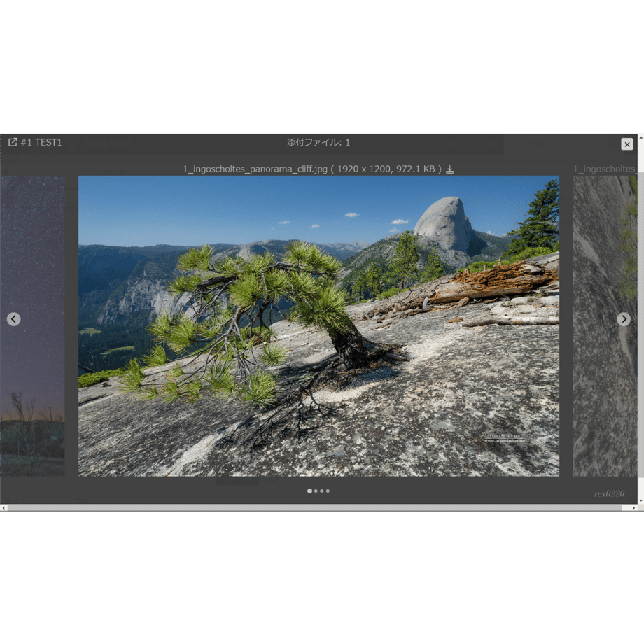Select the third pagination dot
This screenshot has height=644, width=644.
click(x=321, y=491)
